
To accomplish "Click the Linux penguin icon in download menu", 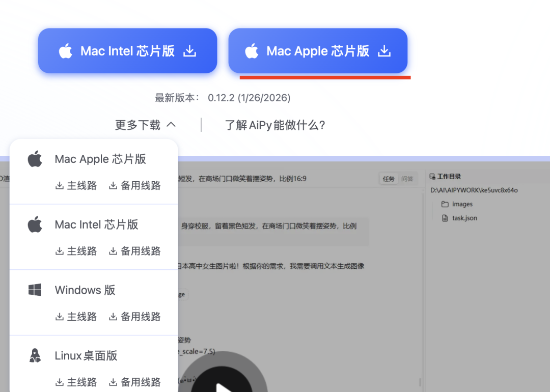I will [34, 355].
